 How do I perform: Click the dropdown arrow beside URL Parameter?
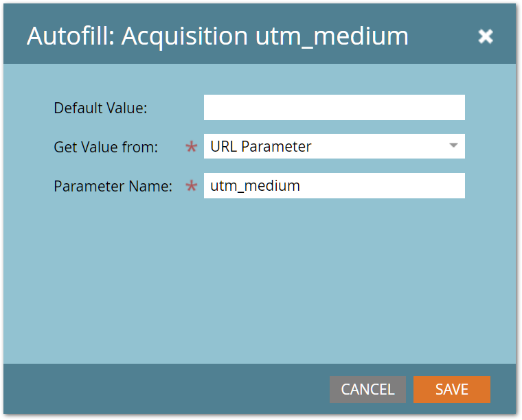click(453, 145)
